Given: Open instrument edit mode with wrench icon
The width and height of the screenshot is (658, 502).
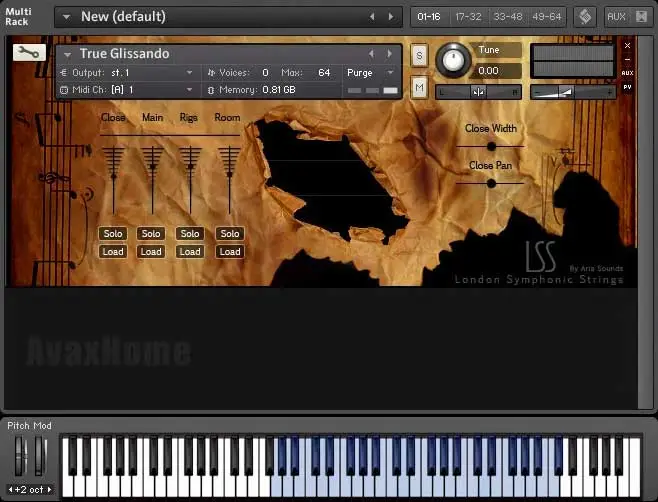Looking at the screenshot, I should 29,52.
